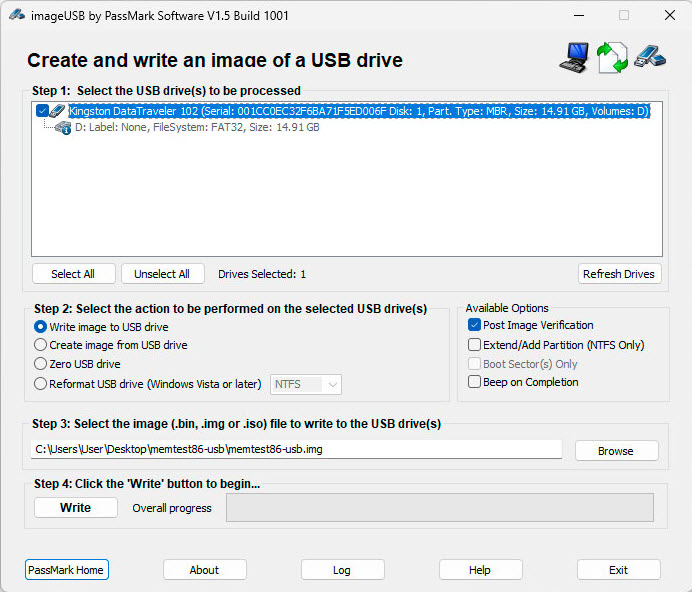Enable Extend/Add Partition (NTFS Only)
692x592 pixels.
click(x=475, y=345)
